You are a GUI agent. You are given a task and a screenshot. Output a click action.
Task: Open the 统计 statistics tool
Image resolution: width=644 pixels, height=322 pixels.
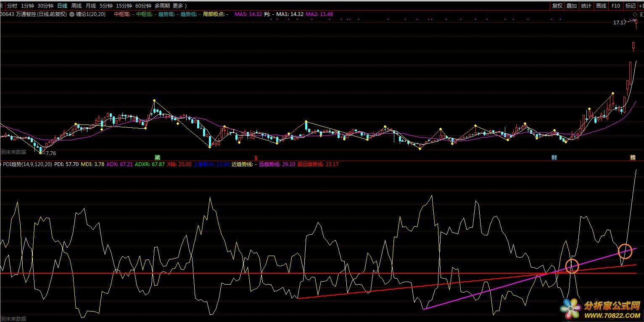point(586,6)
